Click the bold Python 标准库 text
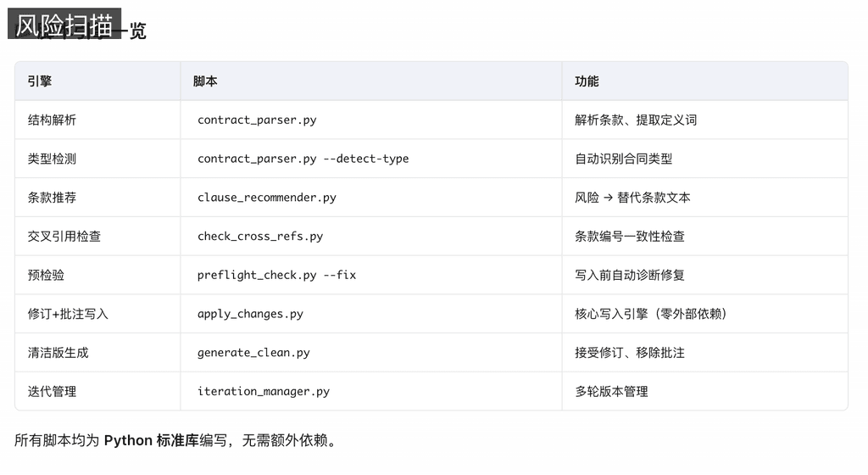 point(151,441)
